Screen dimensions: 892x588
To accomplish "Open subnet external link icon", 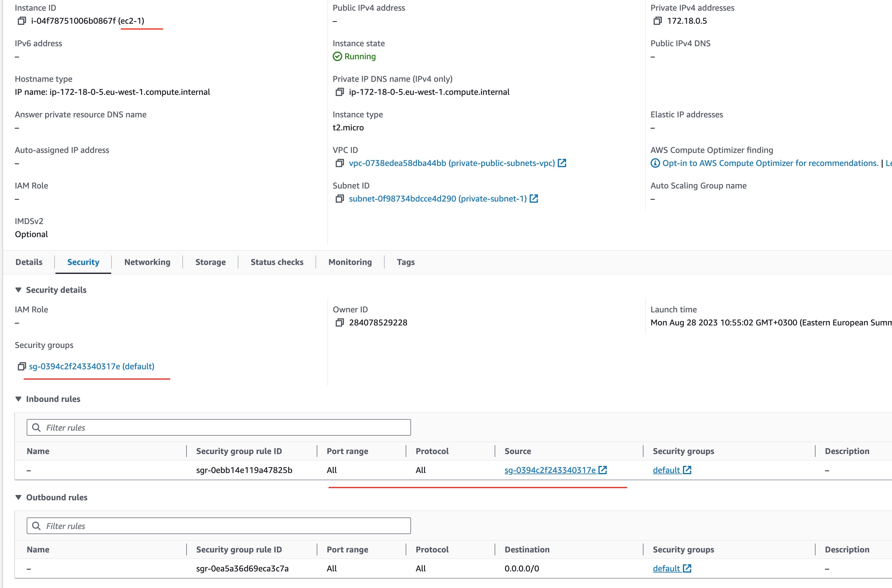I will point(534,199).
